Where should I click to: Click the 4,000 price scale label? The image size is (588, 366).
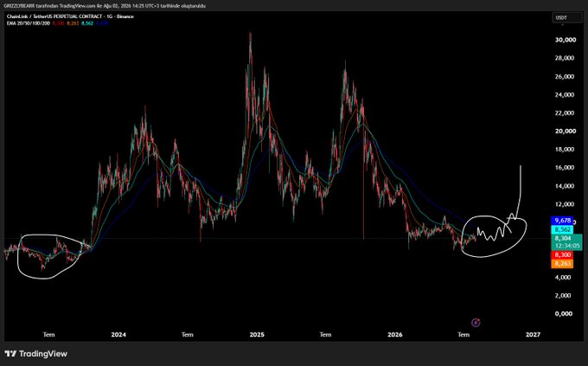click(x=563, y=278)
